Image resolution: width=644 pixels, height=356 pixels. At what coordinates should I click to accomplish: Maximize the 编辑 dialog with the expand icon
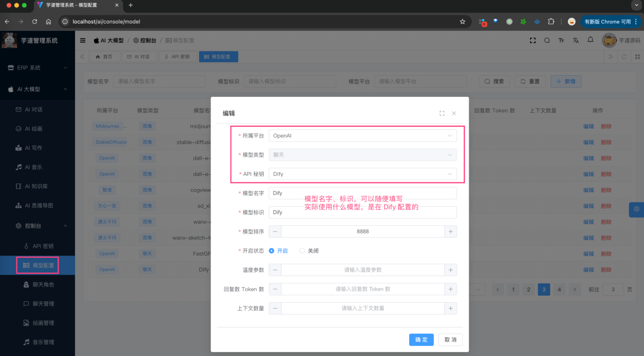(x=442, y=113)
